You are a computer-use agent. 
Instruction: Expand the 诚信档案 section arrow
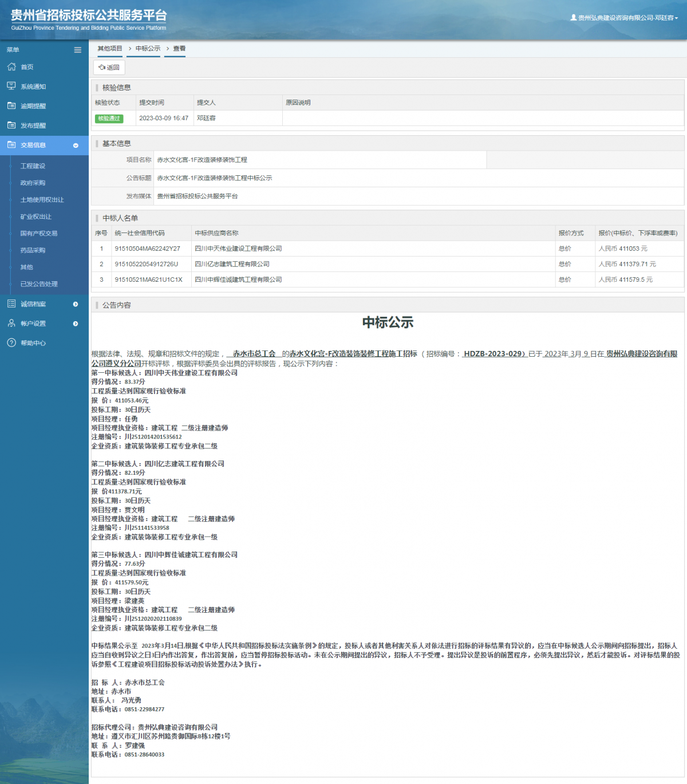[76, 304]
